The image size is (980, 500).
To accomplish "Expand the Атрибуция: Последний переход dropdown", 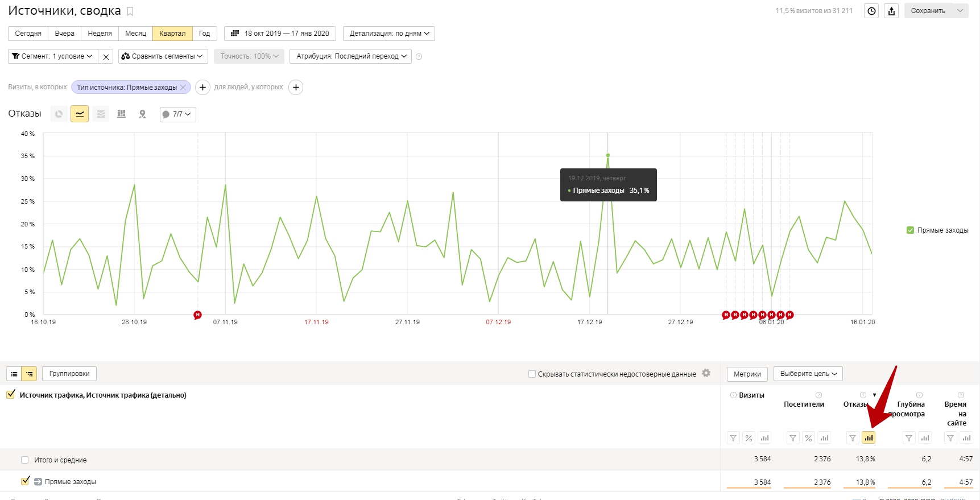I will pyautogui.click(x=350, y=56).
